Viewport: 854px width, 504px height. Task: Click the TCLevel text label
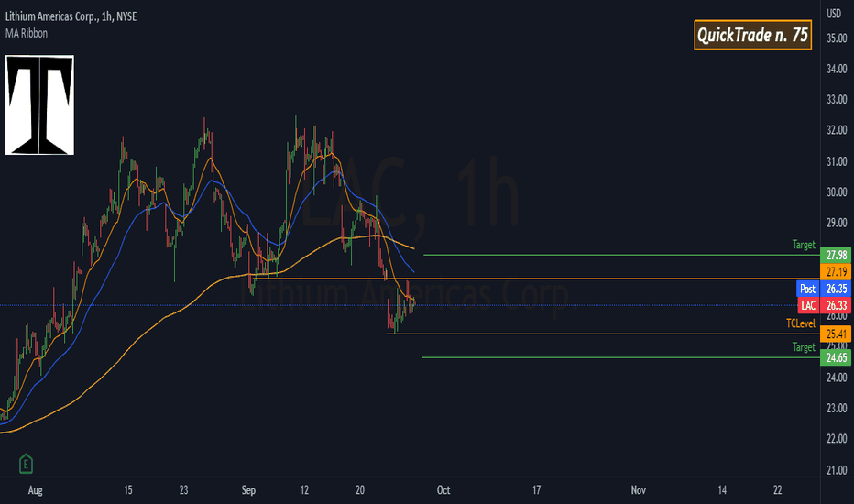tap(801, 323)
